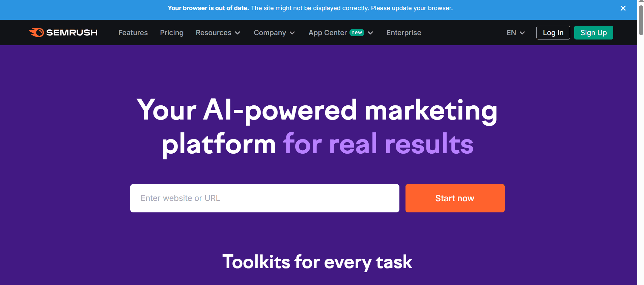Image resolution: width=644 pixels, height=285 pixels.
Task: Open the App Center dropdown arrow
Action: coord(370,33)
